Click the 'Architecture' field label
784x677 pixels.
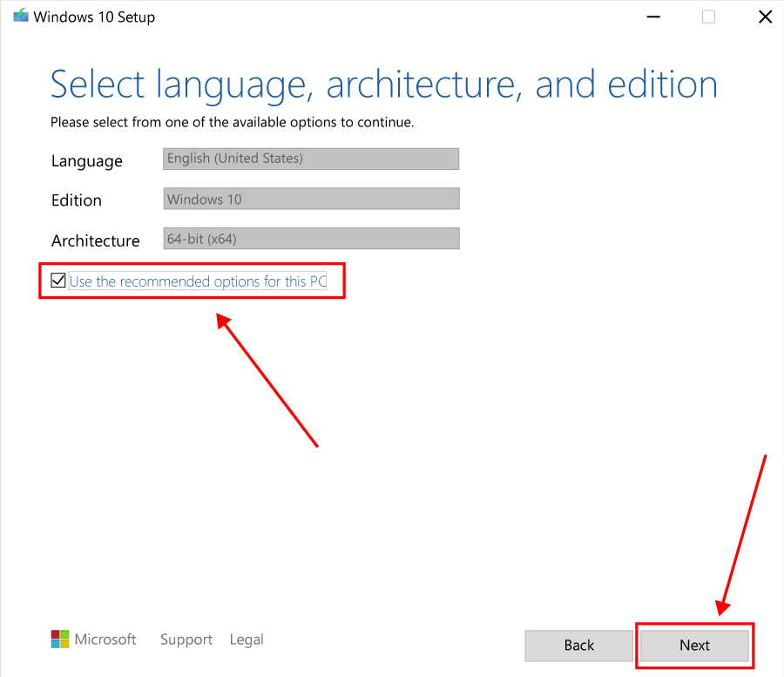click(96, 240)
